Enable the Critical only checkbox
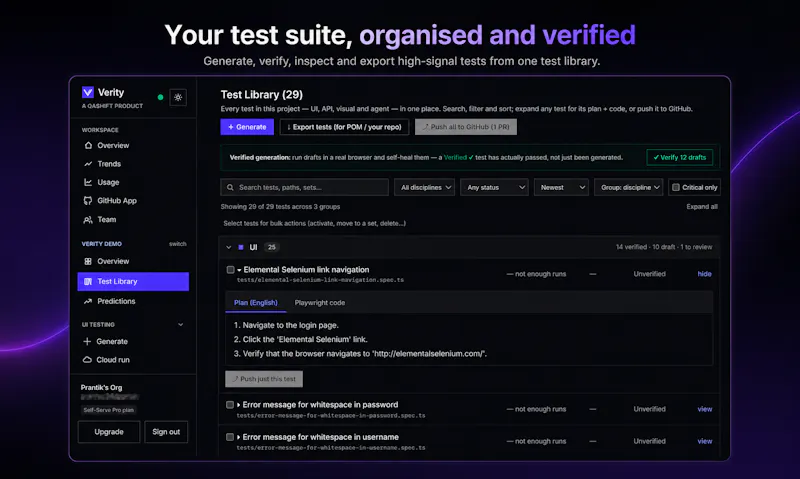 click(x=676, y=187)
